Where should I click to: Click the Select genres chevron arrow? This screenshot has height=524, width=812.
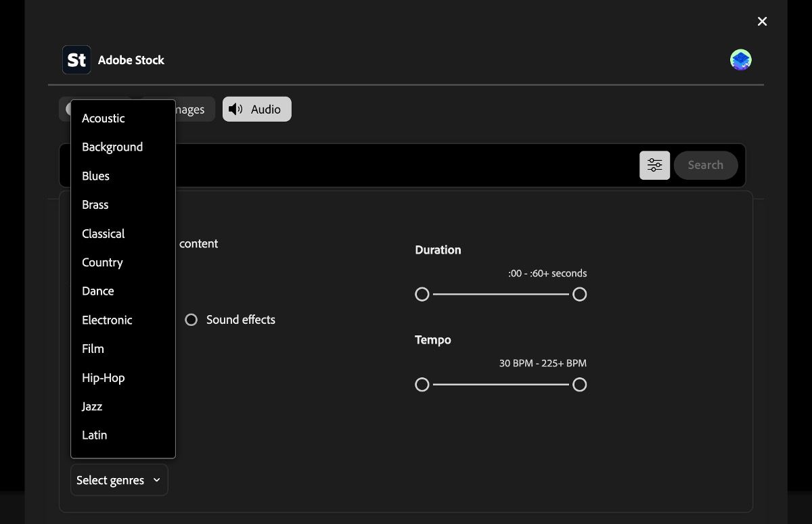(x=156, y=480)
